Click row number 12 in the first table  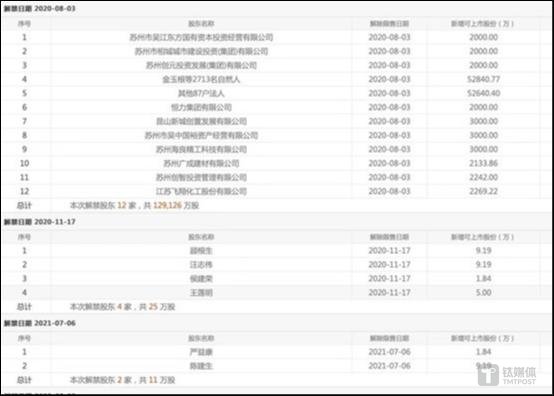[x=24, y=191]
